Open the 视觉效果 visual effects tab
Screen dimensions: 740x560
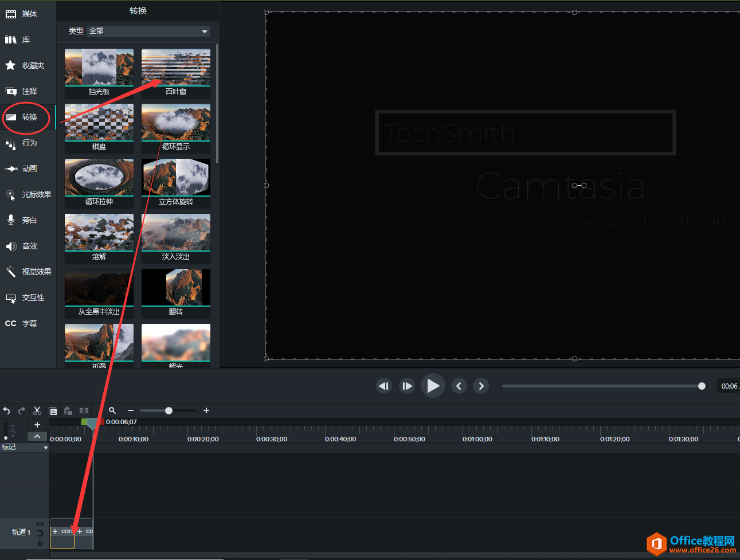pyautogui.click(x=29, y=272)
